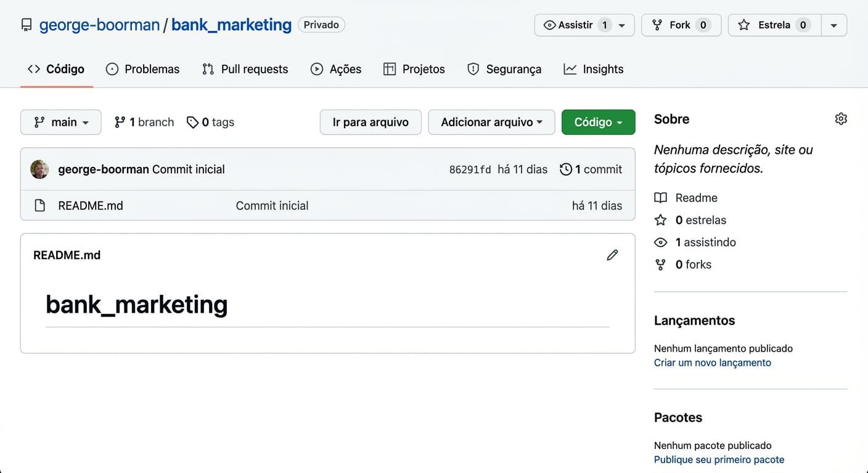868x473 pixels.
Task: Open the Problemas tab
Action: coord(142,69)
